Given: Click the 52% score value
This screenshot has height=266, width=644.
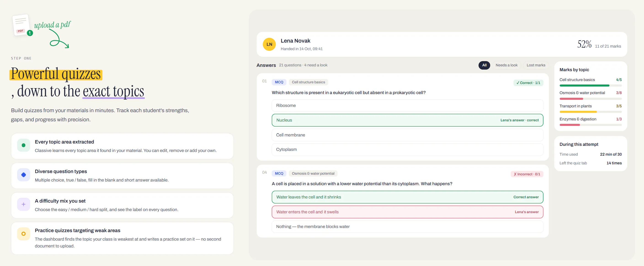Looking at the screenshot, I should tap(584, 44).
